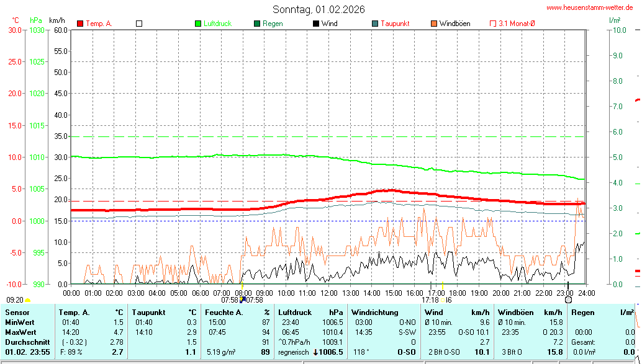Select the teal Taupunkt legend square
Viewport: 642px width, 364px height.
375,24
